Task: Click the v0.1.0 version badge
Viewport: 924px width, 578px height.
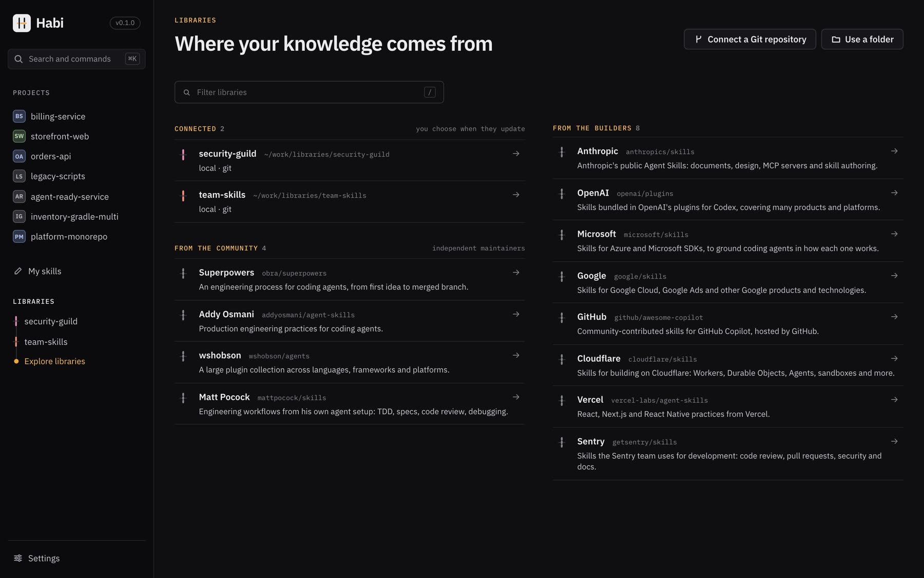Action: [125, 23]
